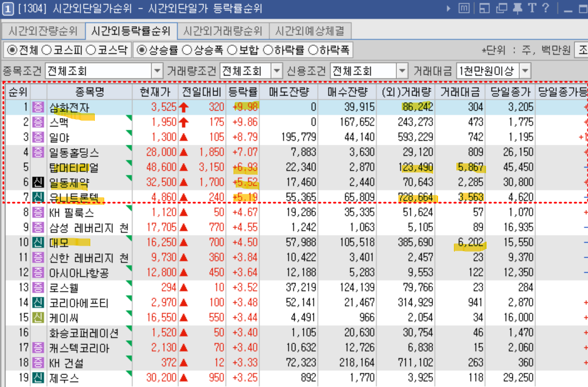Open font settings with the T icon
This screenshot has height=387, width=588.
click(532, 8)
